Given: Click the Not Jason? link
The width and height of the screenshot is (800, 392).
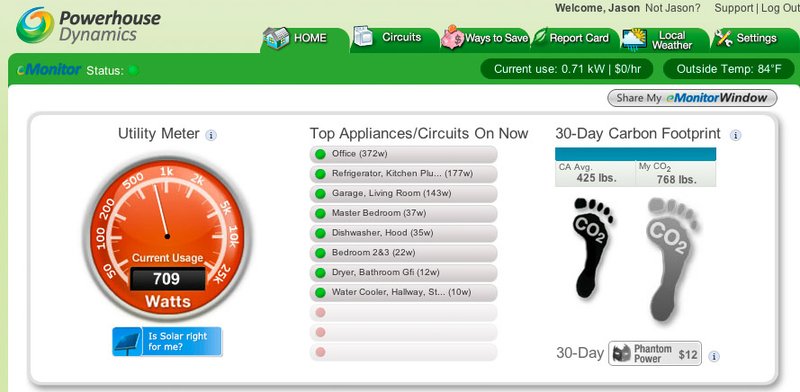Looking at the screenshot, I should tap(673, 8).
